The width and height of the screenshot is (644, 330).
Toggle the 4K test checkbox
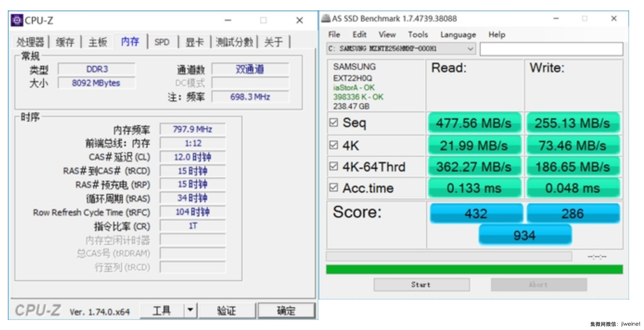(x=334, y=145)
